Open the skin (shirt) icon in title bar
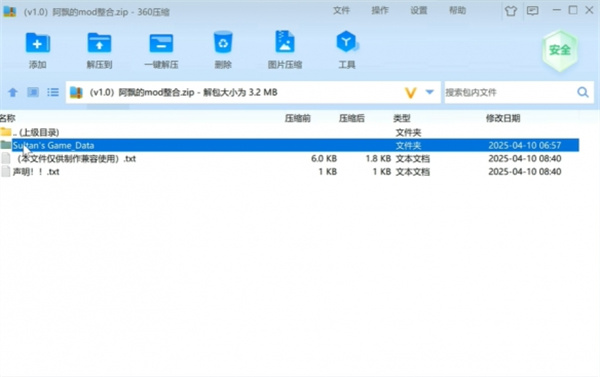600x377 pixels. (510, 11)
